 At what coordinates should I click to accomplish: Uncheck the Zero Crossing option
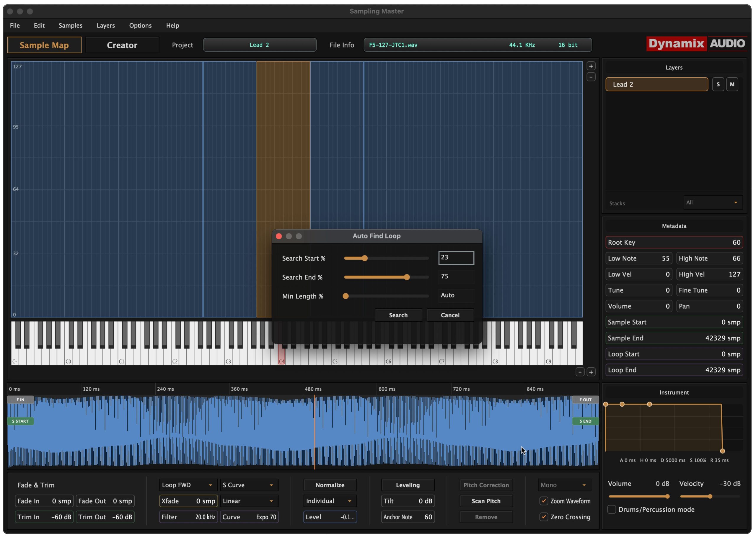tap(544, 517)
